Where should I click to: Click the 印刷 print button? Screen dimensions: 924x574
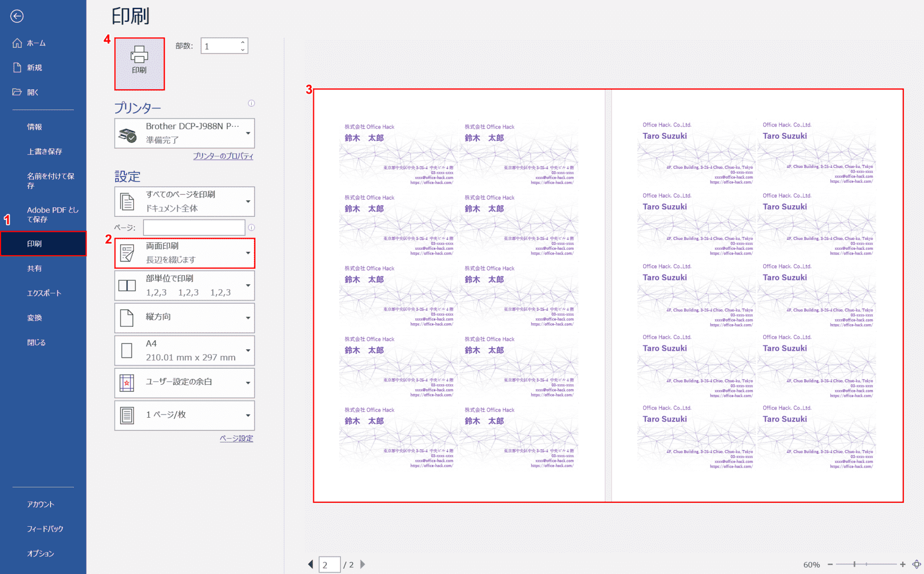point(139,63)
